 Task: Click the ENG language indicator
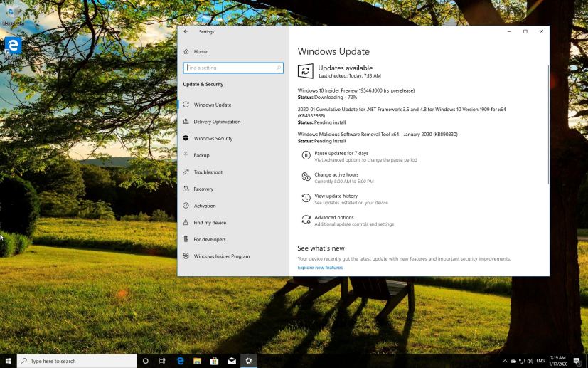[x=540, y=361]
